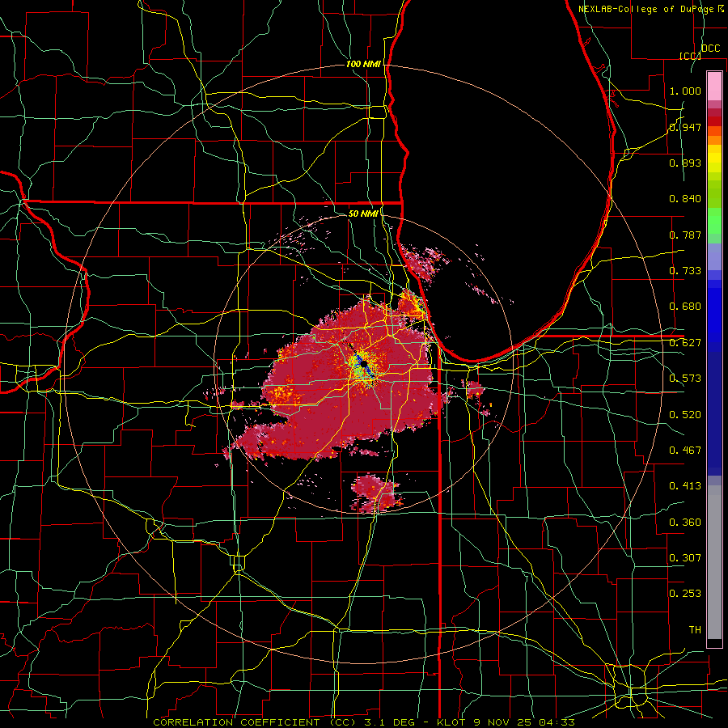Click the 0.840 scale value
Viewport: 728px width, 728px height.
pos(685,199)
